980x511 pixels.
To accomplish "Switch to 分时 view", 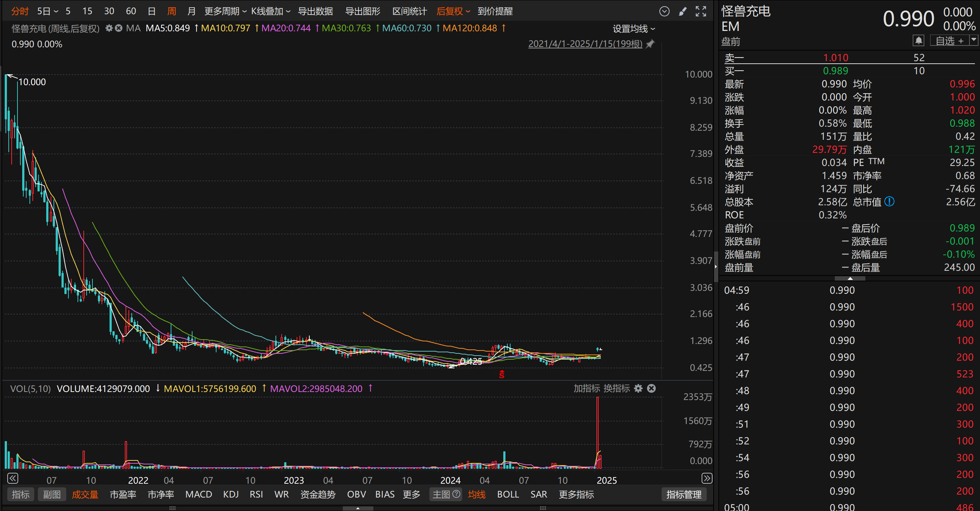I will coord(20,11).
